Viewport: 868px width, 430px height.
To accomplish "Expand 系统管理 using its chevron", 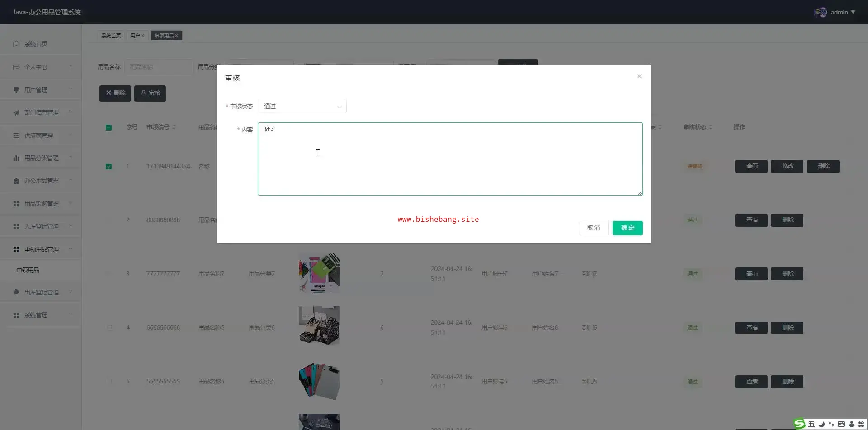I will coord(71,314).
